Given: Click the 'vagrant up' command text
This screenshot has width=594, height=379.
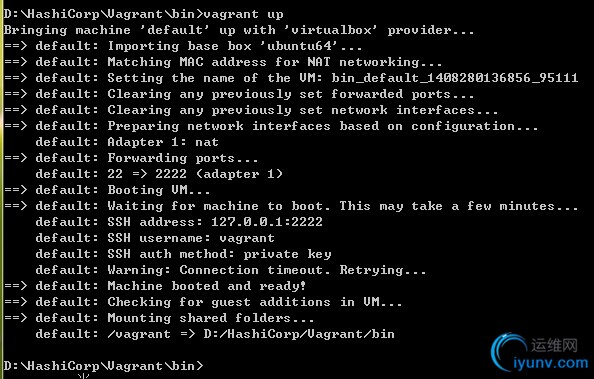Looking at the screenshot, I should [x=243, y=14].
